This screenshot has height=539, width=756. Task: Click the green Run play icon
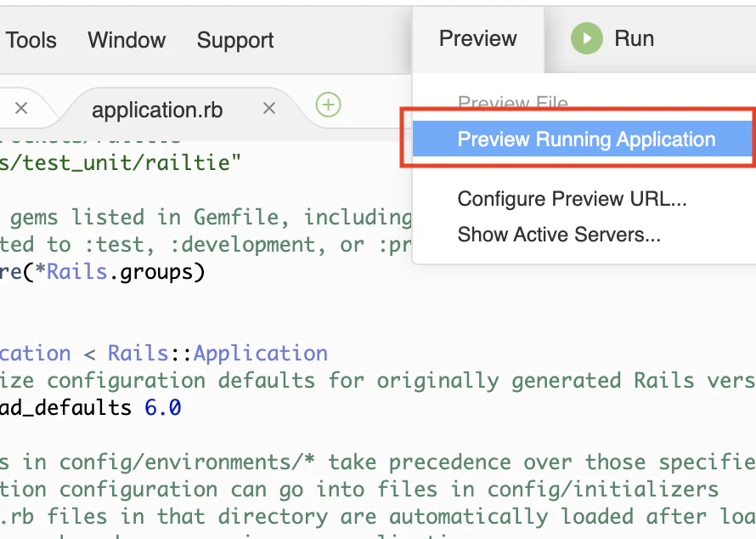coord(586,38)
